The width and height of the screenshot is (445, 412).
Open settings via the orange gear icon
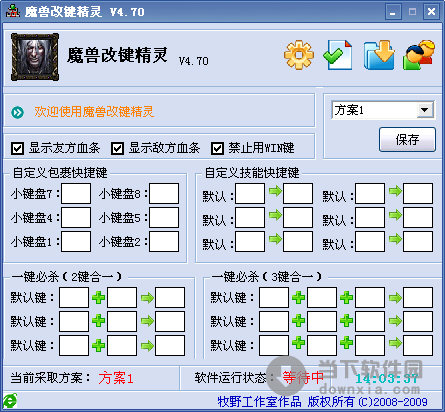point(299,55)
